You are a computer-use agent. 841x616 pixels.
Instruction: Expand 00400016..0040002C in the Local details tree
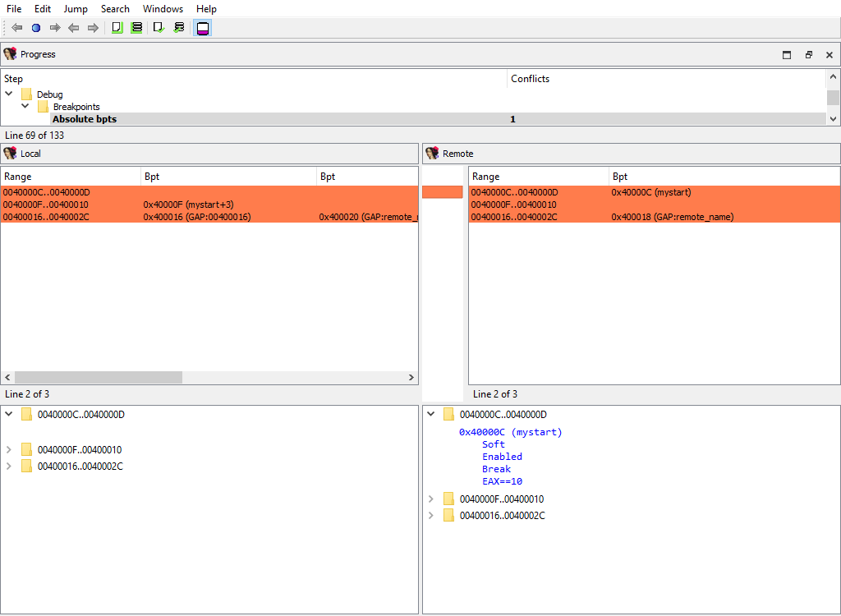click(x=9, y=467)
